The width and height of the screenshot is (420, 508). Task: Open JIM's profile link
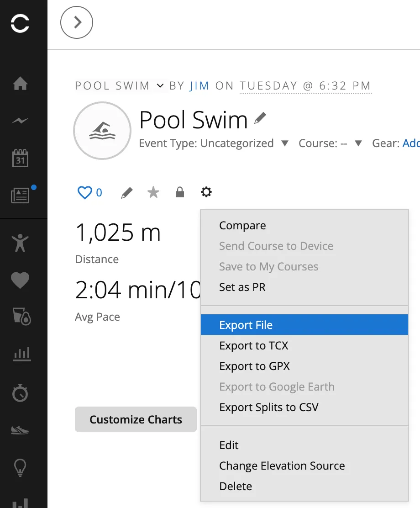coord(199,85)
